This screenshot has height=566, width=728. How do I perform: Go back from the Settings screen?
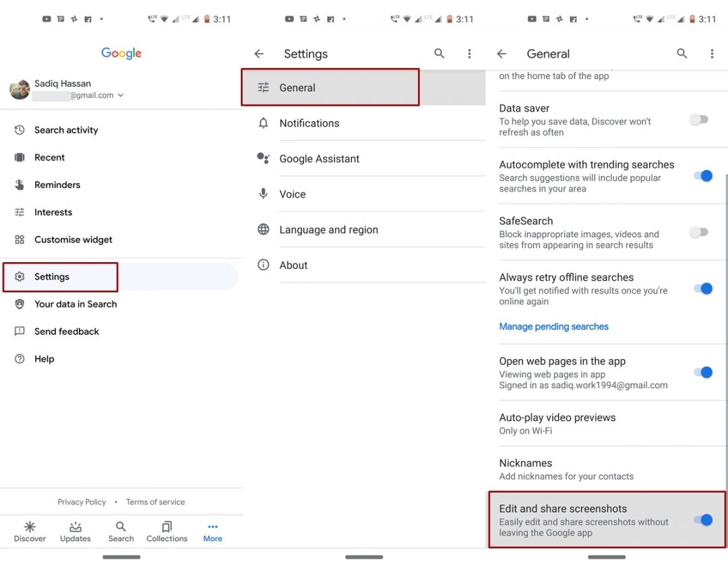click(x=259, y=54)
